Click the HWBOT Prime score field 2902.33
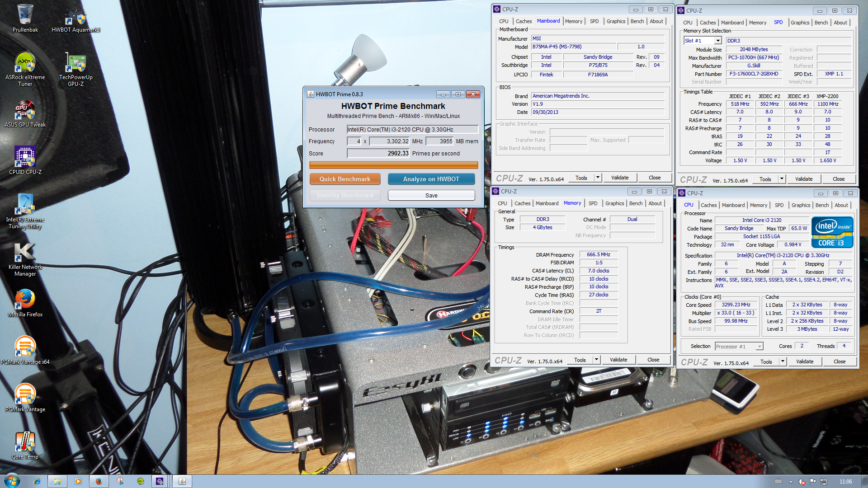The height and width of the screenshot is (488, 868). pyautogui.click(x=378, y=154)
